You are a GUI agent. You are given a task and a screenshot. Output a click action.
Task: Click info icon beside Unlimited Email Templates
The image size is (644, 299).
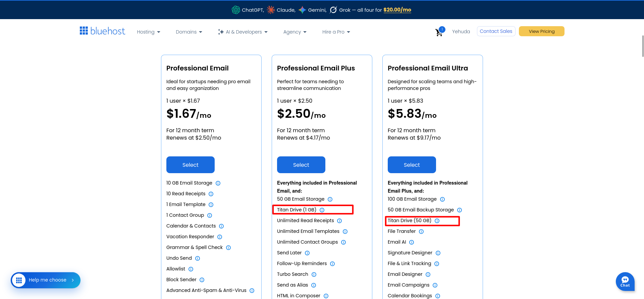345,232
